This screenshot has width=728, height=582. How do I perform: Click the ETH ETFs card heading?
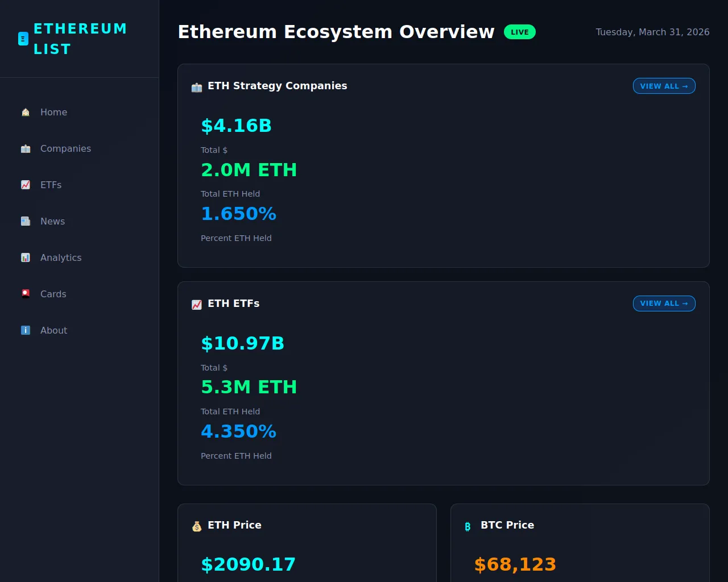[233, 304]
